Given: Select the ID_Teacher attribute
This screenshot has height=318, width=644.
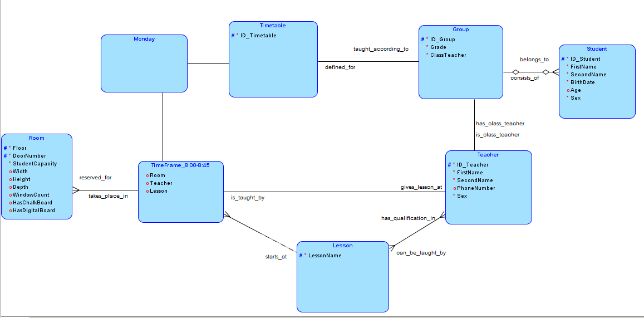Looking at the screenshot, I should coord(473,165).
